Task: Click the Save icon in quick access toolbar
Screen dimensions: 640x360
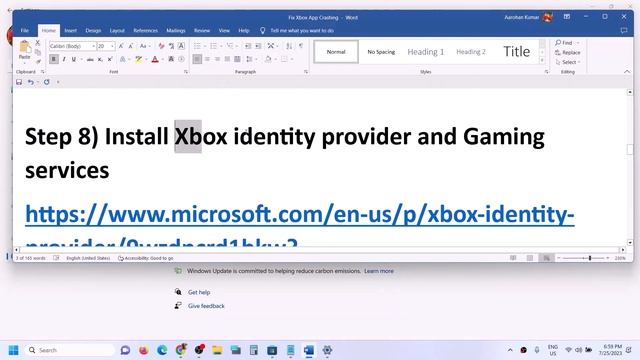Action: 19,82
